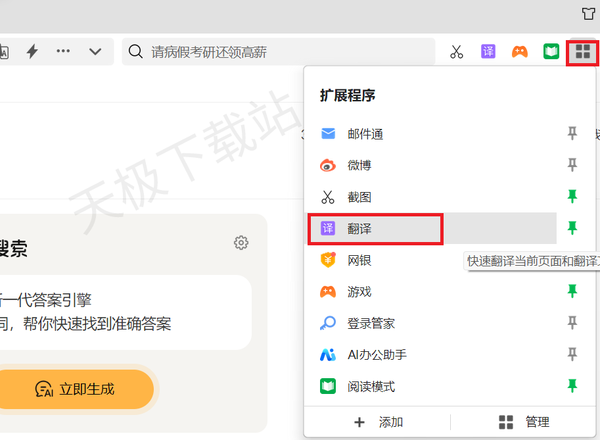Click the lightning bolt icon in the toolbar
This screenshot has width=600, height=440.
pyautogui.click(x=32, y=51)
